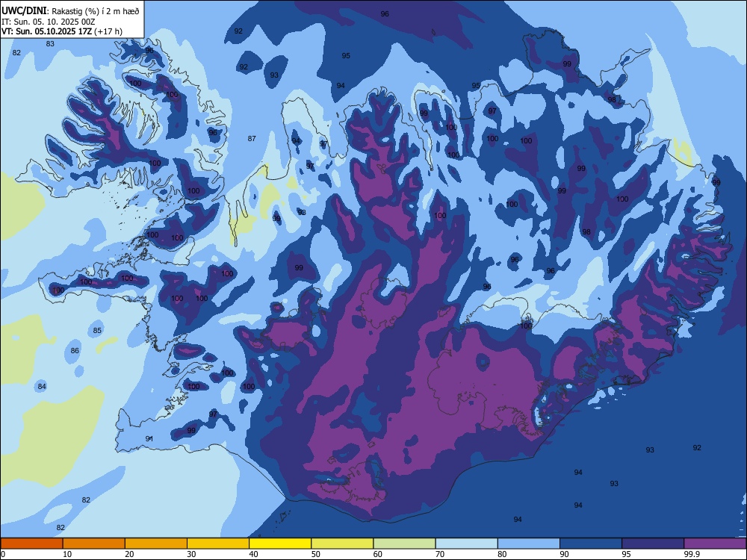Click the bright yellow 40–50 legend swatch
The width and height of the screenshot is (747, 560).
pos(280,544)
